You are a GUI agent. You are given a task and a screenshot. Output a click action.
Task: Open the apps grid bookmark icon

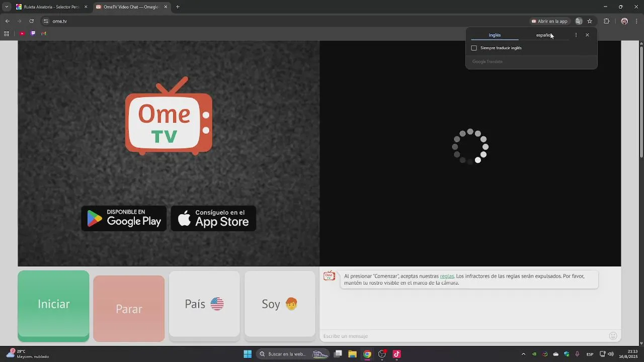7,34
